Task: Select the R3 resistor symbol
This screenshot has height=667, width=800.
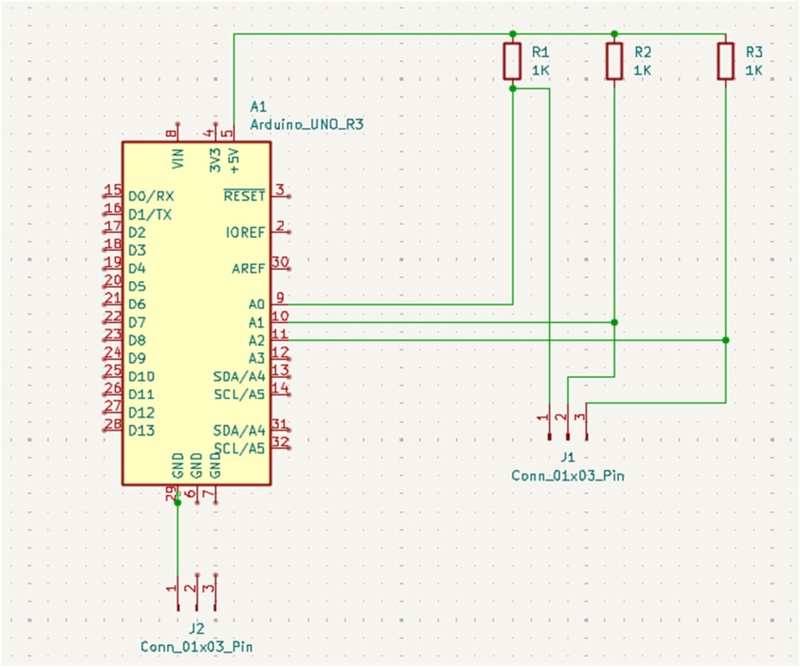Action: pyautogui.click(x=726, y=61)
